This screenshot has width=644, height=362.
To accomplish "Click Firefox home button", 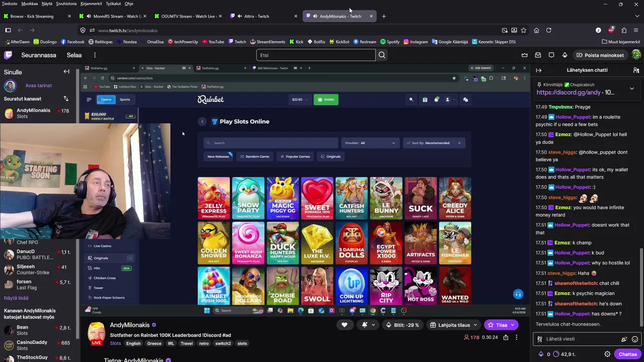I will [x=536, y=30].
